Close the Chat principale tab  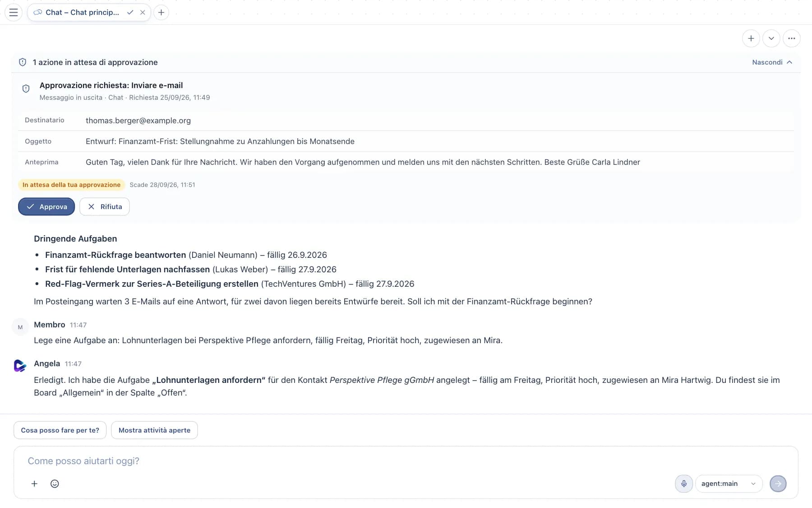[143, 12]
